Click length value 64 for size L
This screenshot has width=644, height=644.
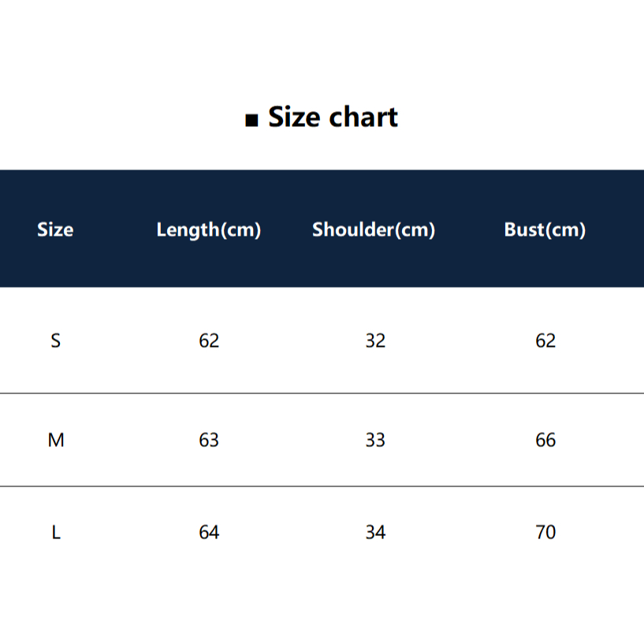(209, 532)
